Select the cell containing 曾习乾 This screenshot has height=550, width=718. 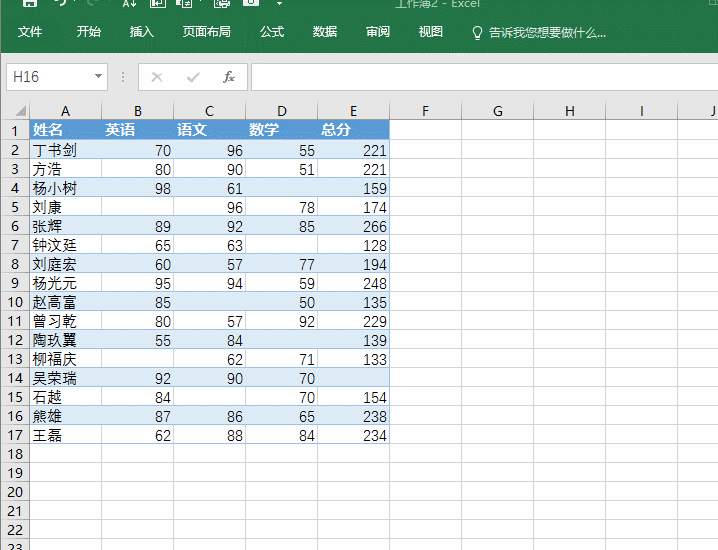[65, 321]
